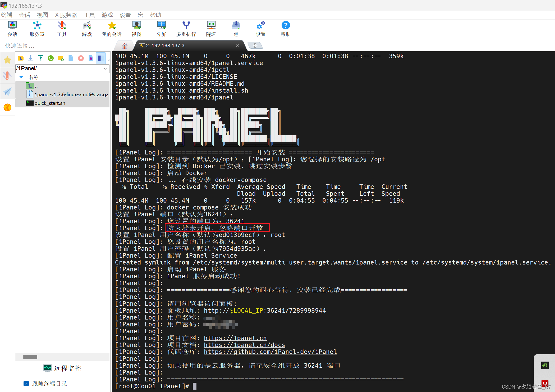This screenshot has height=392, width=555.
Task: Open the 会话 menu
Action: [25, 15]
